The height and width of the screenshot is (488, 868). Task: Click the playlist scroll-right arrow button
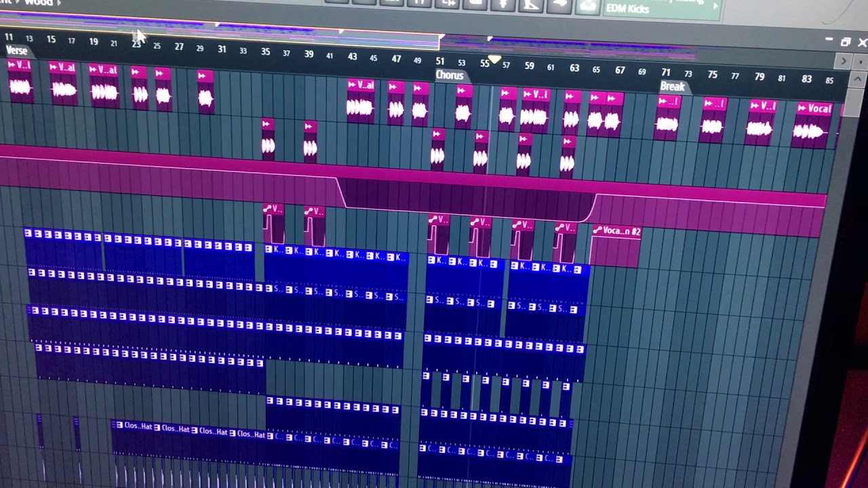pos(844,61)
